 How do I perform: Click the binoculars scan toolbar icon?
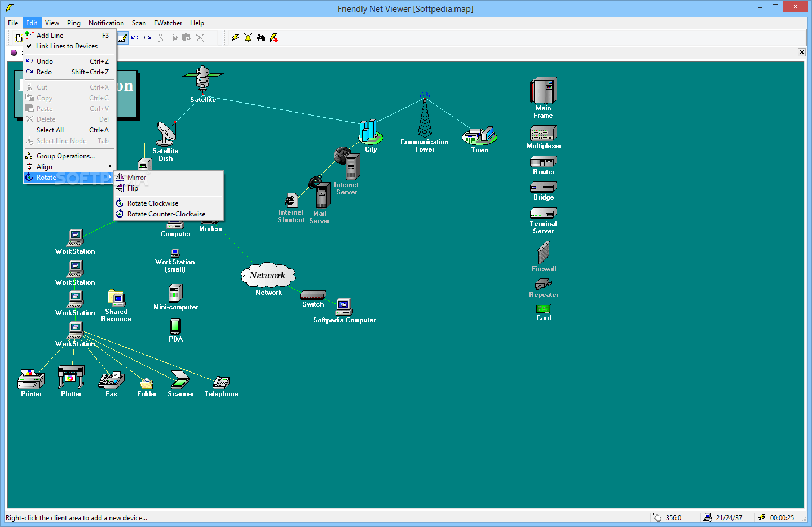(x=261, y=38)
